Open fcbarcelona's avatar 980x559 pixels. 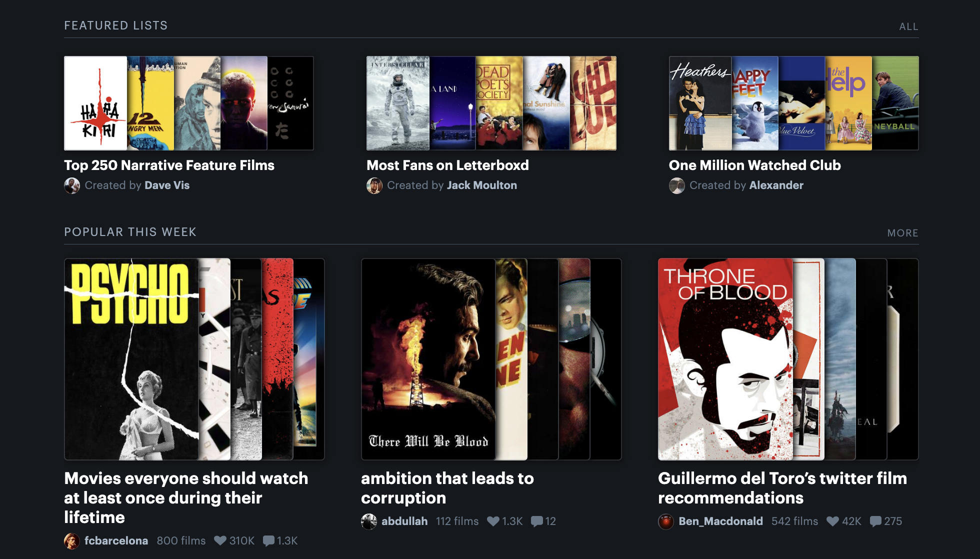pyautogui.click(x=72, y=540)
